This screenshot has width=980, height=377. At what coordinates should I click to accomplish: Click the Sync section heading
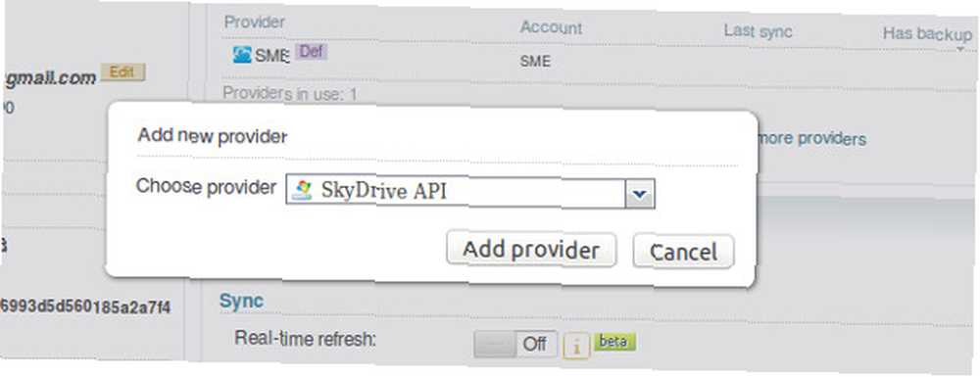(x=241, y=301)
